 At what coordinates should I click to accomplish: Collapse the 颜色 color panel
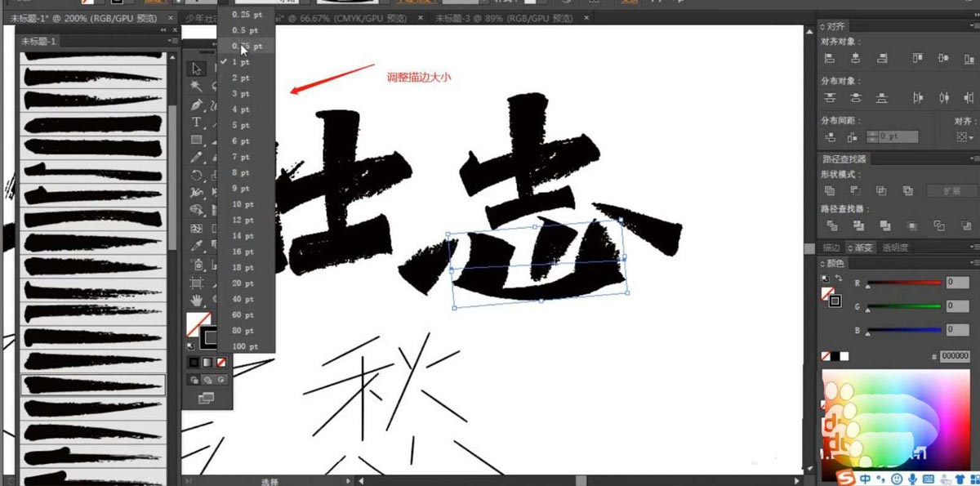tap(822, 263)
